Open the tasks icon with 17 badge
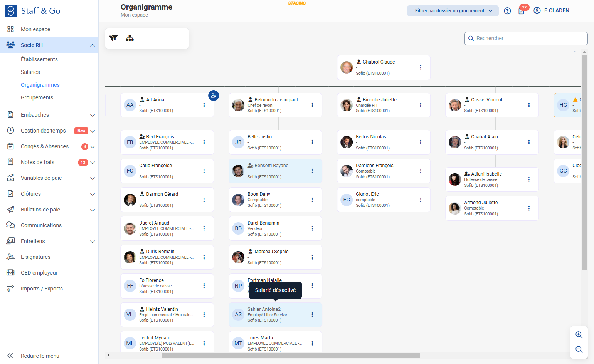594x364 pixels. (522, 11)
